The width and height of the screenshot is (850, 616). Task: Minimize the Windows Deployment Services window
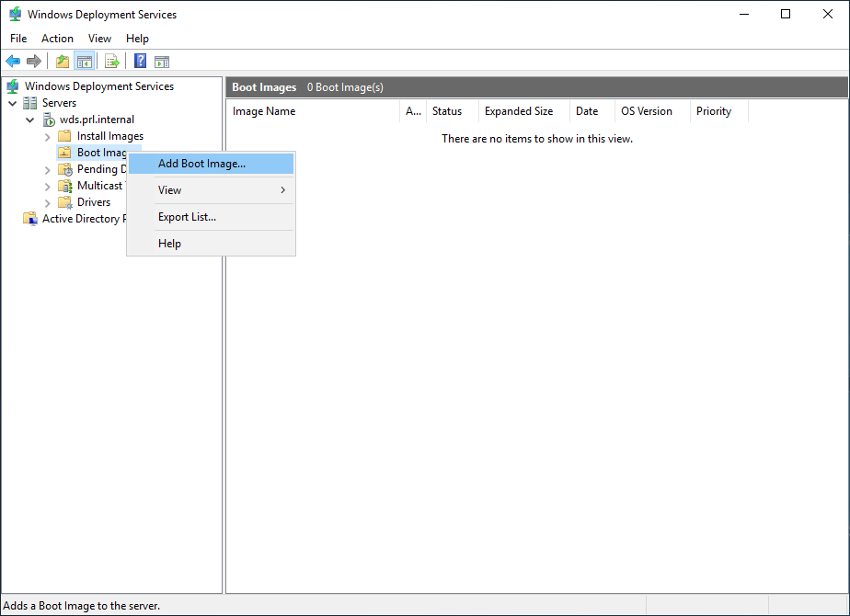tap(744, 14)
